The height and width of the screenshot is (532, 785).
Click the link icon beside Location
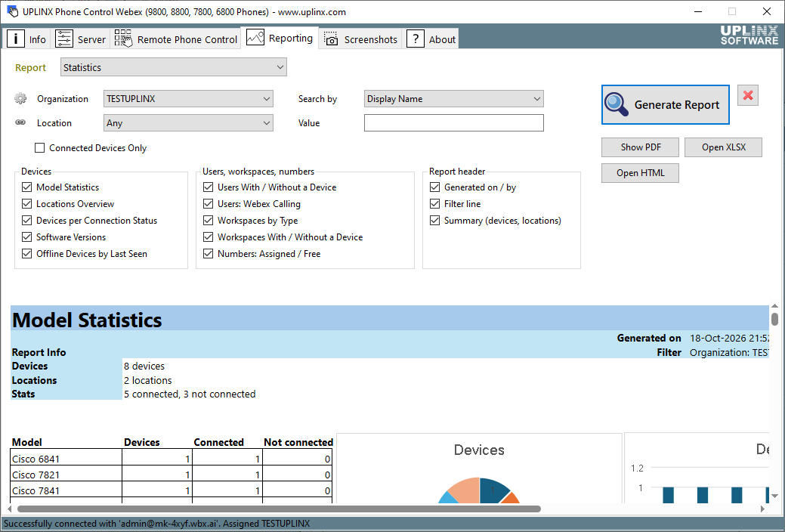point(20,122)
